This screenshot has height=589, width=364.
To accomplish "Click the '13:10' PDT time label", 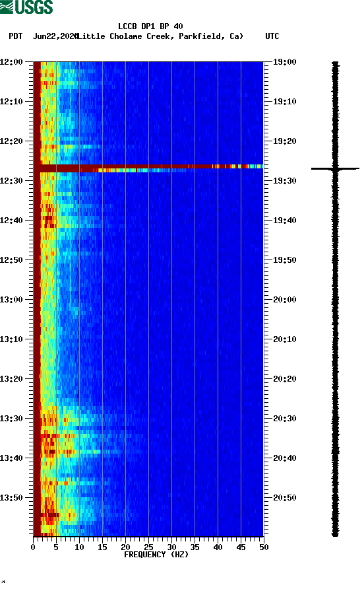I will pos(11,339).
